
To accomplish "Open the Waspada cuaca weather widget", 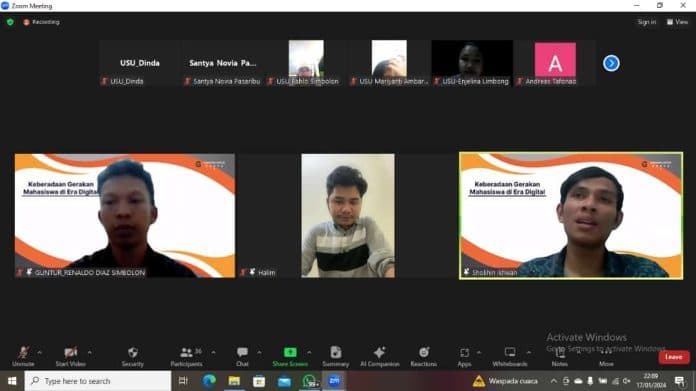I will (505, 381).
